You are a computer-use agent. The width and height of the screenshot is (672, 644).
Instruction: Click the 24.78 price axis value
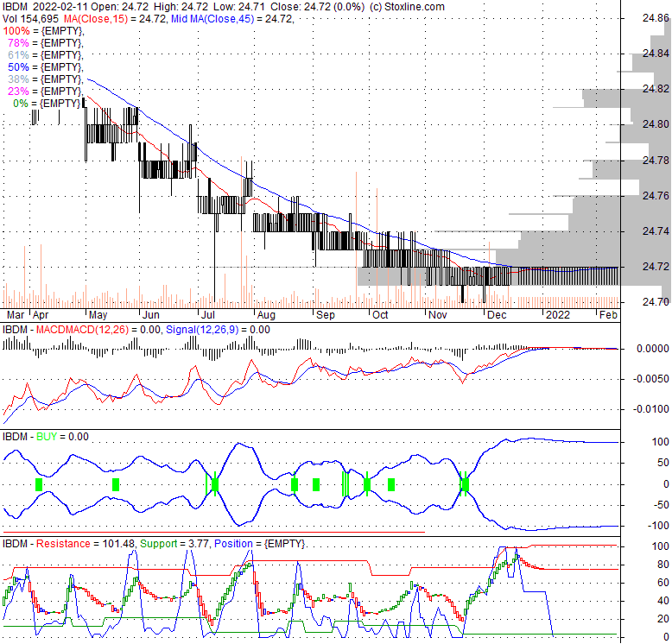(x=656, y=161)
